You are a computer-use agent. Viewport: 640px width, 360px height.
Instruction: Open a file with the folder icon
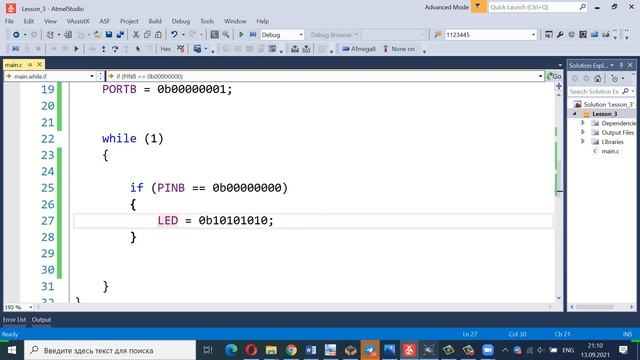97,35
